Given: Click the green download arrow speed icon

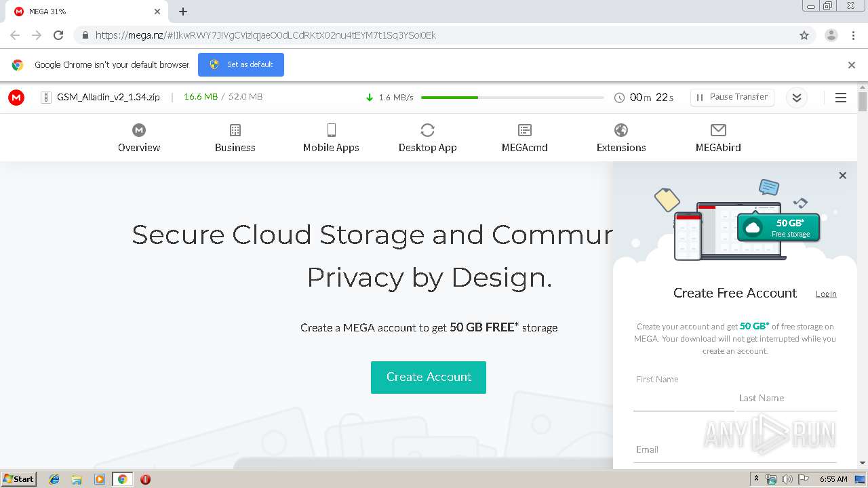Looking at the screenshot, I should tap(370, 98).
